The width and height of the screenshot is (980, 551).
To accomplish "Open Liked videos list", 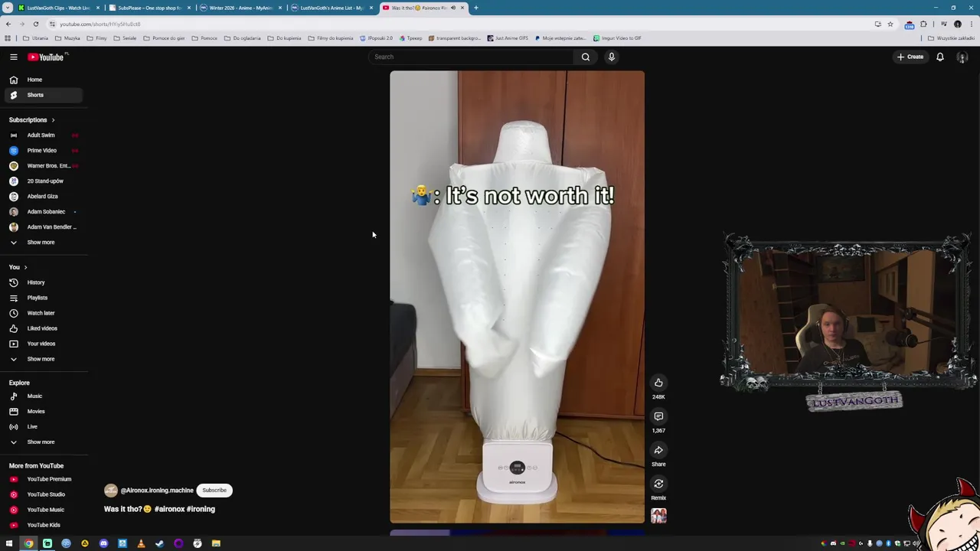I will 44,328.
